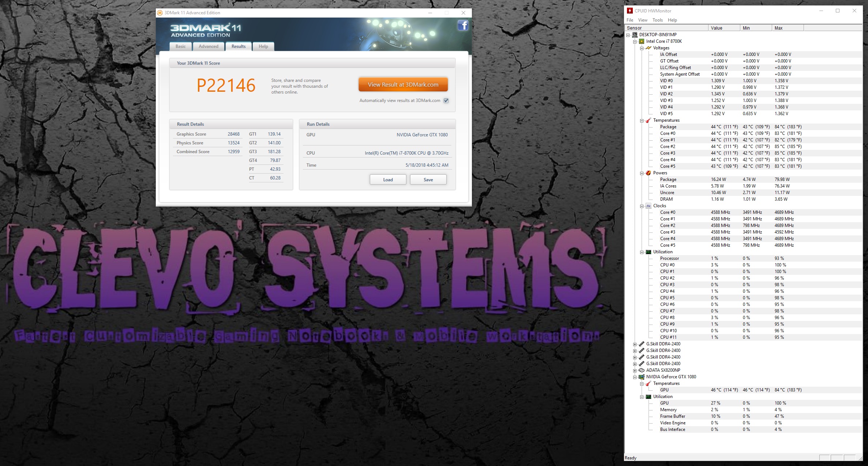Click the Clocks waveform icon
The image size is (868, 466).
pyautogui.click(x=649, y=206)
